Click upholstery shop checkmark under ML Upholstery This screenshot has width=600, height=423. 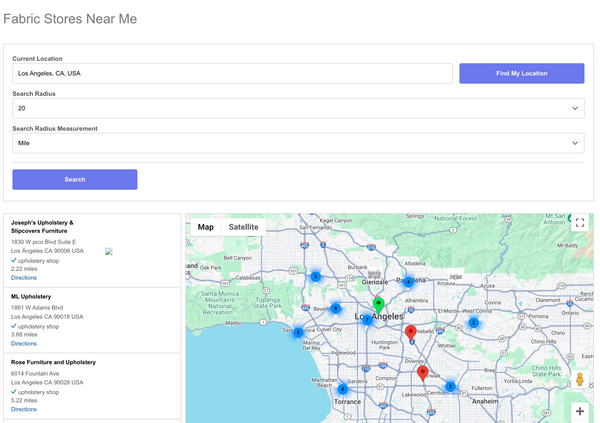pyautogui.click(x=14, y=325)
